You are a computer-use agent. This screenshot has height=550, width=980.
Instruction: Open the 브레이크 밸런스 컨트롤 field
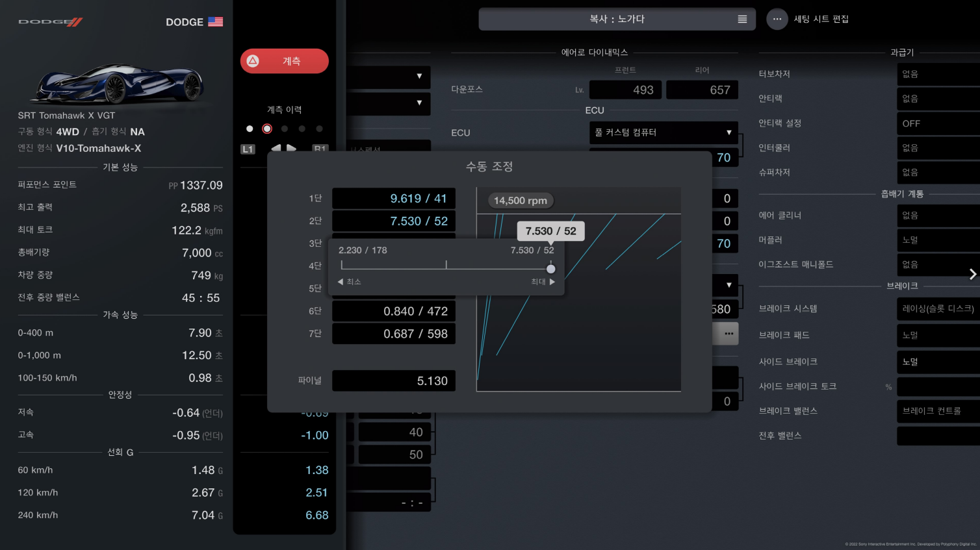tap(938, 411)
